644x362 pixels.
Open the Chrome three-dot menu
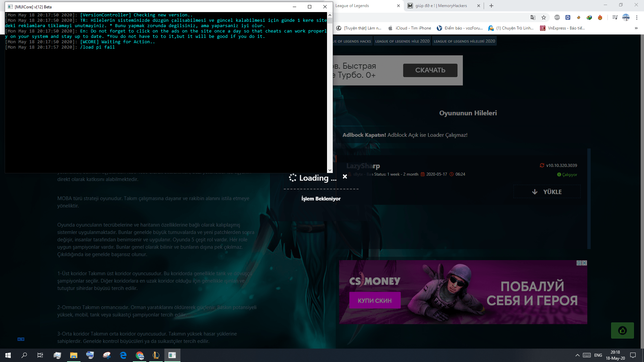tap(637, 17)
